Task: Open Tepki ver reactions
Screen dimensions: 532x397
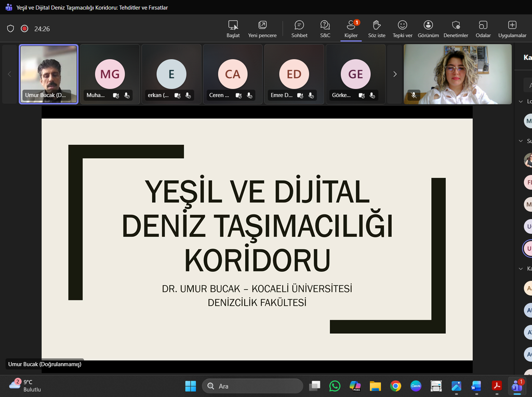Action: coord(402,29)
